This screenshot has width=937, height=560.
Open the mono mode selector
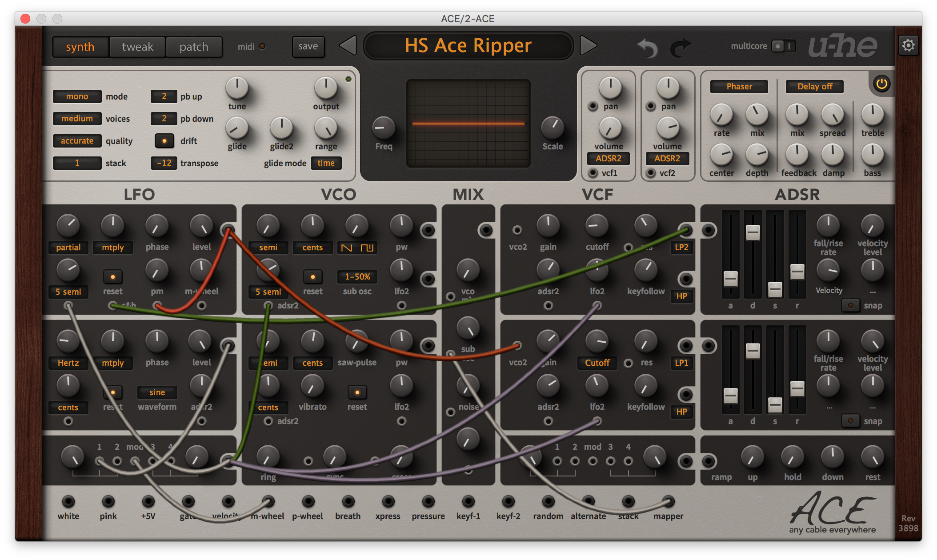pos(77,96)
